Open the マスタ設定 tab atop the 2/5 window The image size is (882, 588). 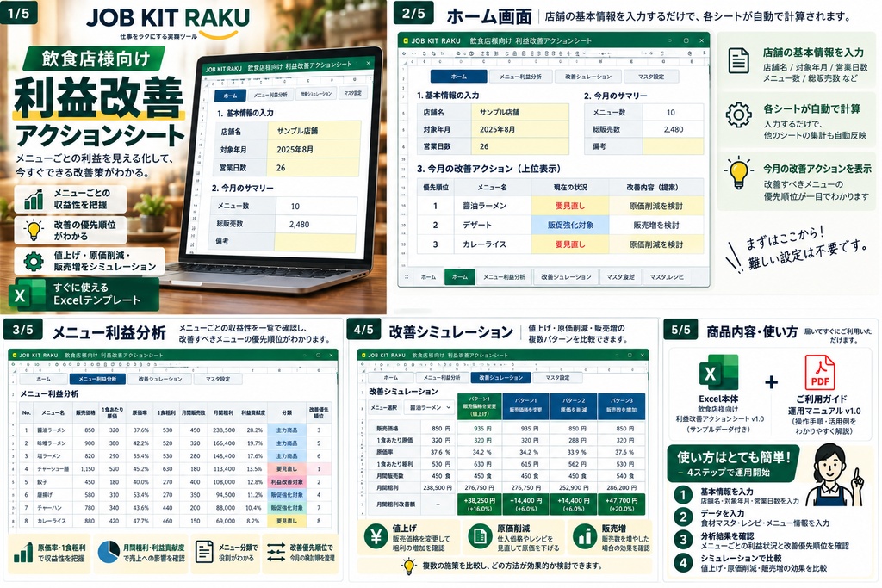pyautogui.click(x=651, y=77)
